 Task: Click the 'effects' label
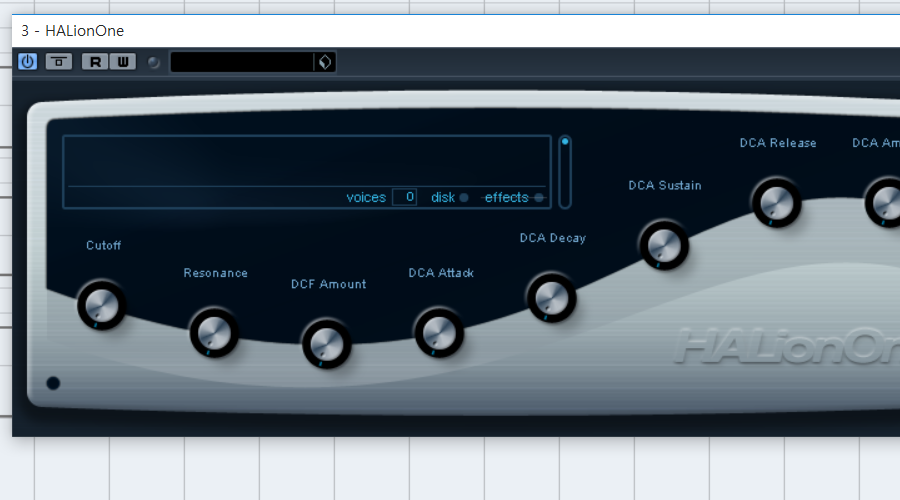506,197
